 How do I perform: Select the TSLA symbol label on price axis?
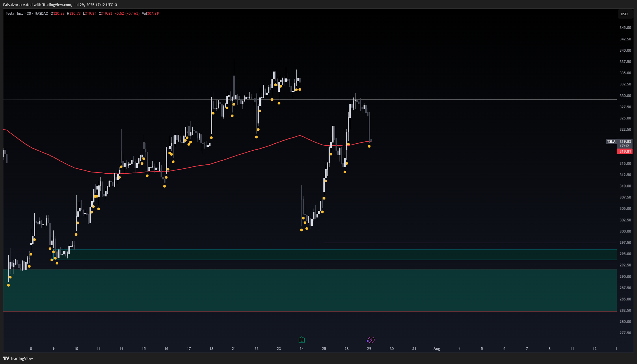coord(611,141)
